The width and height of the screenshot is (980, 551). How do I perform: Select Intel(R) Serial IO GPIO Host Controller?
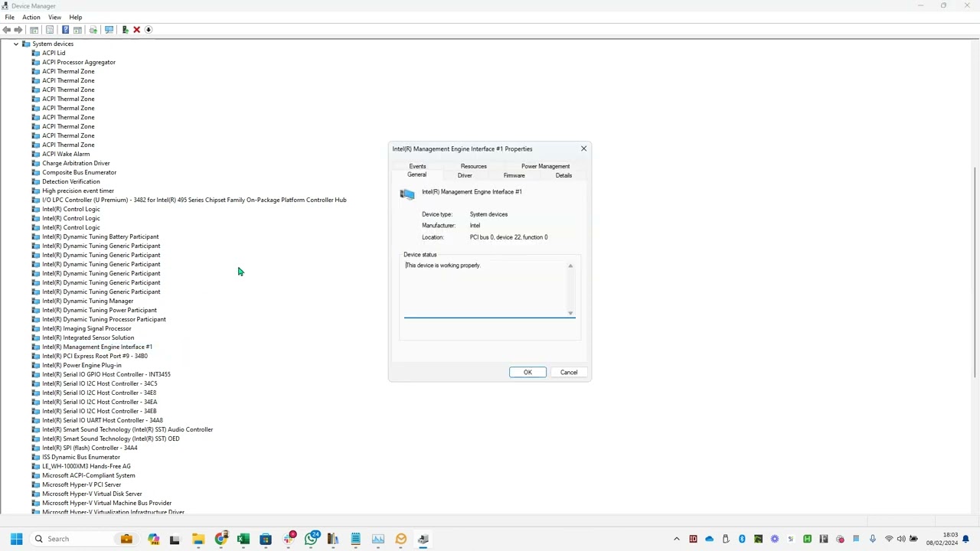106,374
